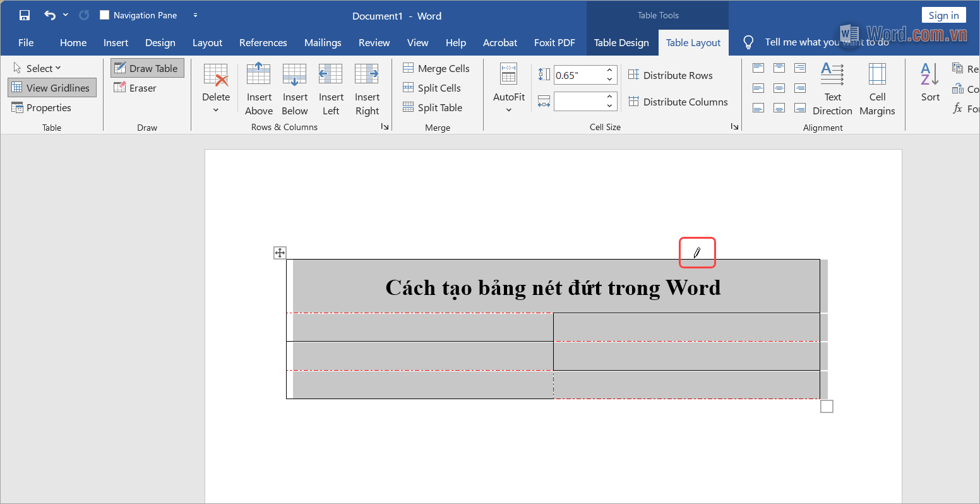Disable the active Draw Table mode

[147, 68]
